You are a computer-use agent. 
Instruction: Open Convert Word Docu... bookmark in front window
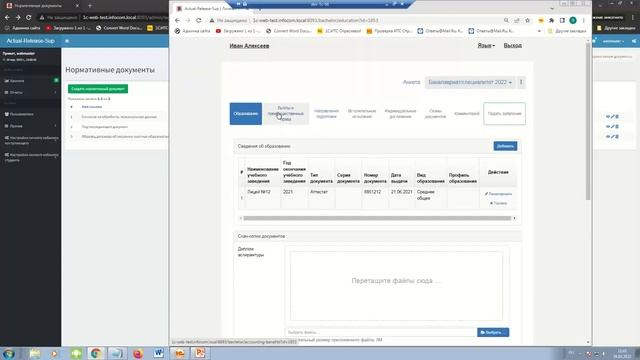[289, 31]
